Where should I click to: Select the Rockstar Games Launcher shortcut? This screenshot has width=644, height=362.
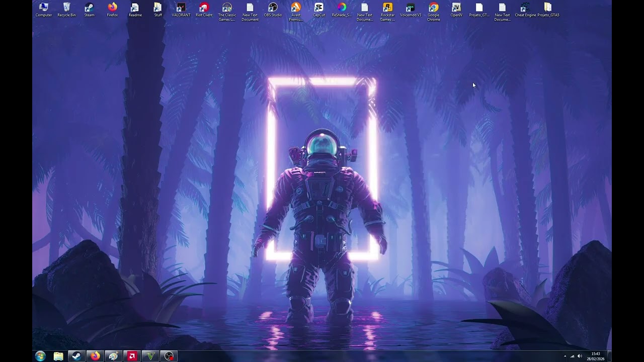387,12
